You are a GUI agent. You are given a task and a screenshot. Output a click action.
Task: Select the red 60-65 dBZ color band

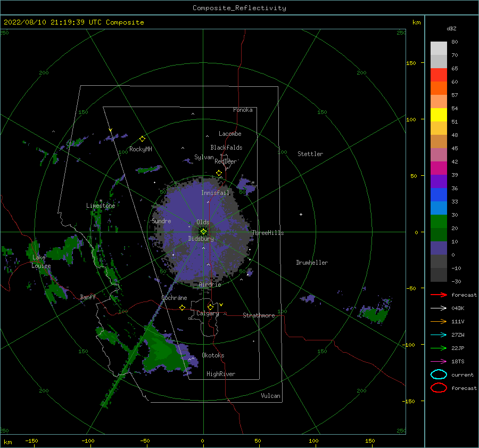pyautogui.click(x=439, y=75)
